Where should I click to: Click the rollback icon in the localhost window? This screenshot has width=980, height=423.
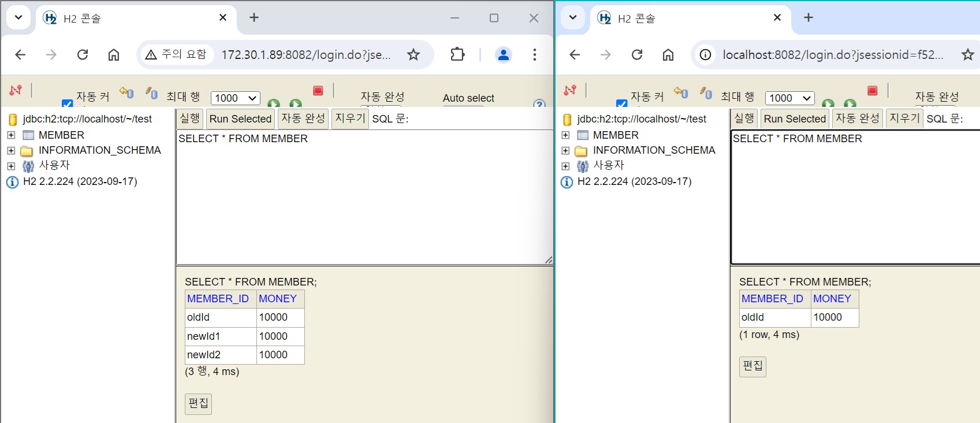(x=681, y=92)
